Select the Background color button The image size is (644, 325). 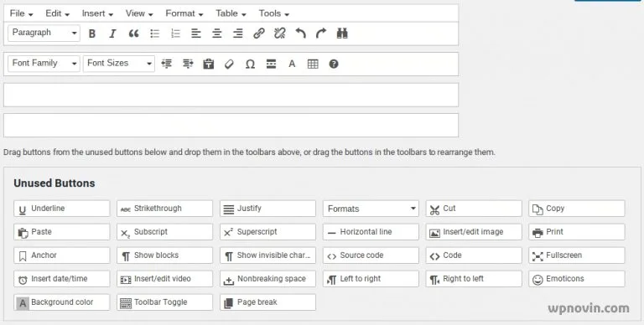61,302
